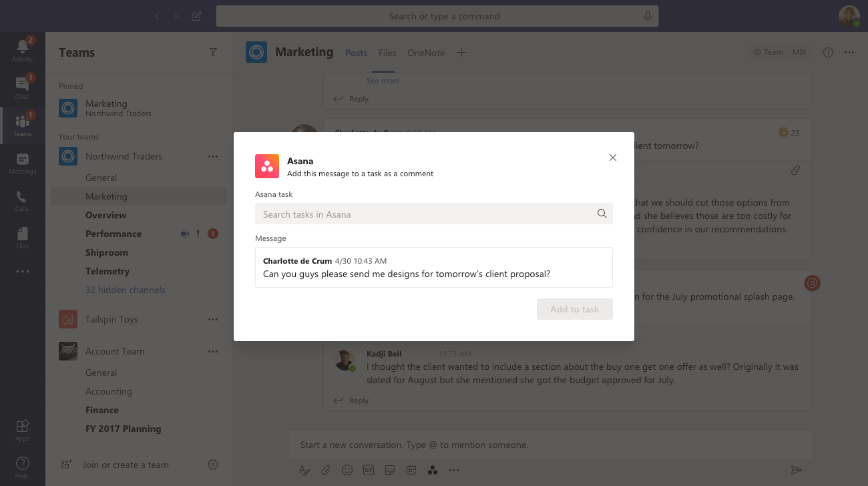Schedule a meeting from composer
Viewport: 868px width, 486px height.
[411, 470]
